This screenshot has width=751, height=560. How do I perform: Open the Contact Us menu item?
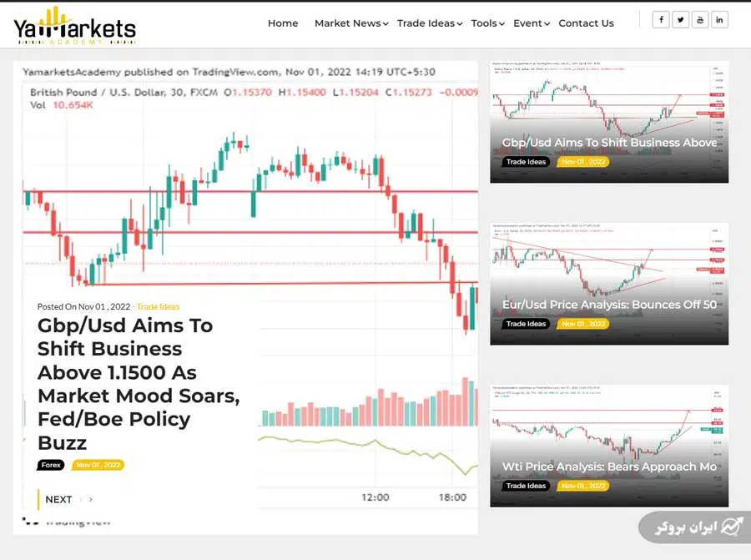[586, 23]
